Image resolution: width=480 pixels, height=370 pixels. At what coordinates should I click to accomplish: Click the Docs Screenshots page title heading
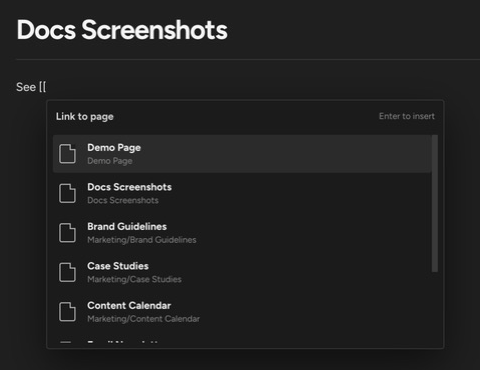[x=122, y=30]
